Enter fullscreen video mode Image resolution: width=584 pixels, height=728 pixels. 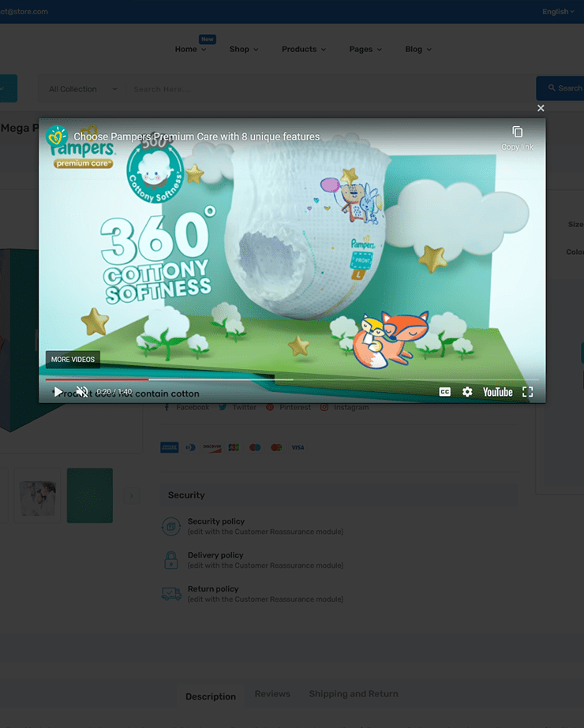(527, 392)
